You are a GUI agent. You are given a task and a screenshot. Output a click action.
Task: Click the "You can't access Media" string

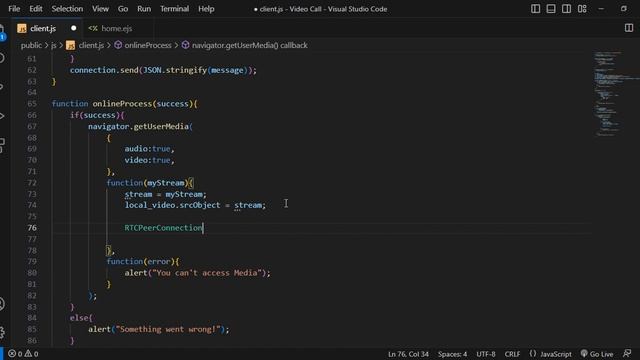[x=207, y=273]
